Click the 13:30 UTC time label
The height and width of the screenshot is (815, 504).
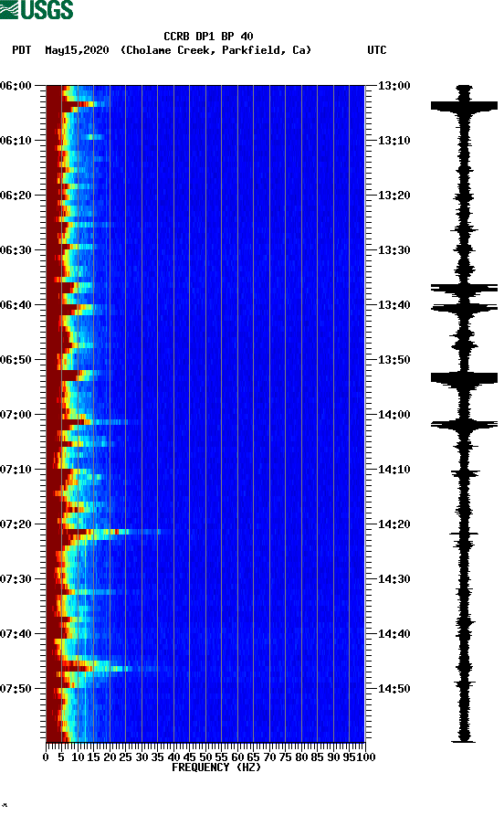pos(394,250)
